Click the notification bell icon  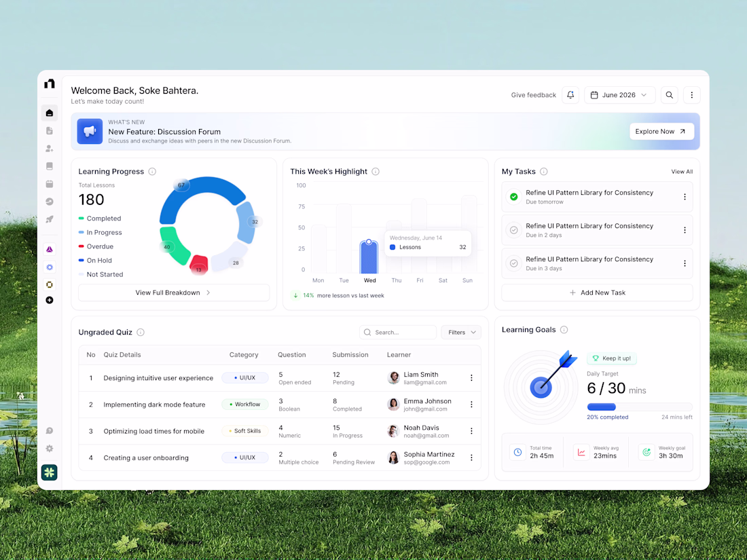click(570, 95)
